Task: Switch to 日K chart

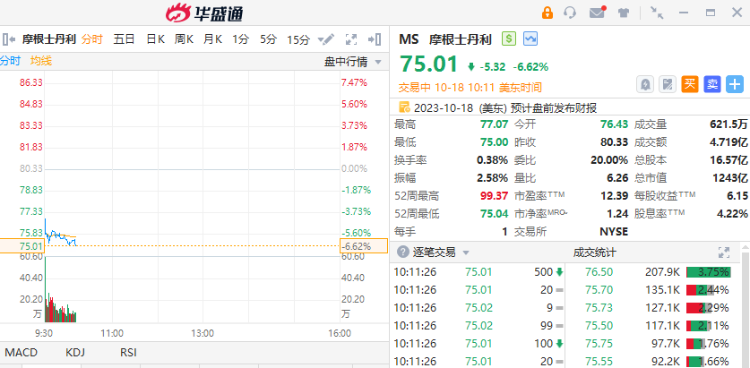Action: coord(155,39)
